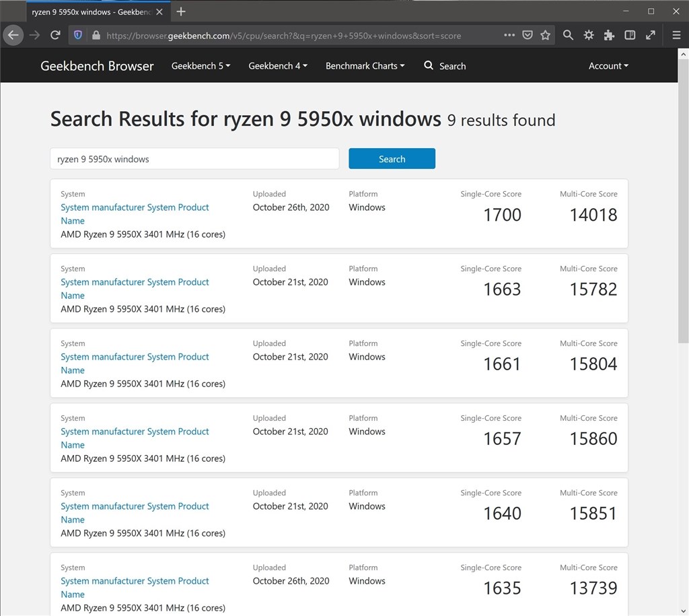This screenshot has width=689, height=616.
Task: Open the extensions puzzle piece icon
Action: (x=609, y=35)
